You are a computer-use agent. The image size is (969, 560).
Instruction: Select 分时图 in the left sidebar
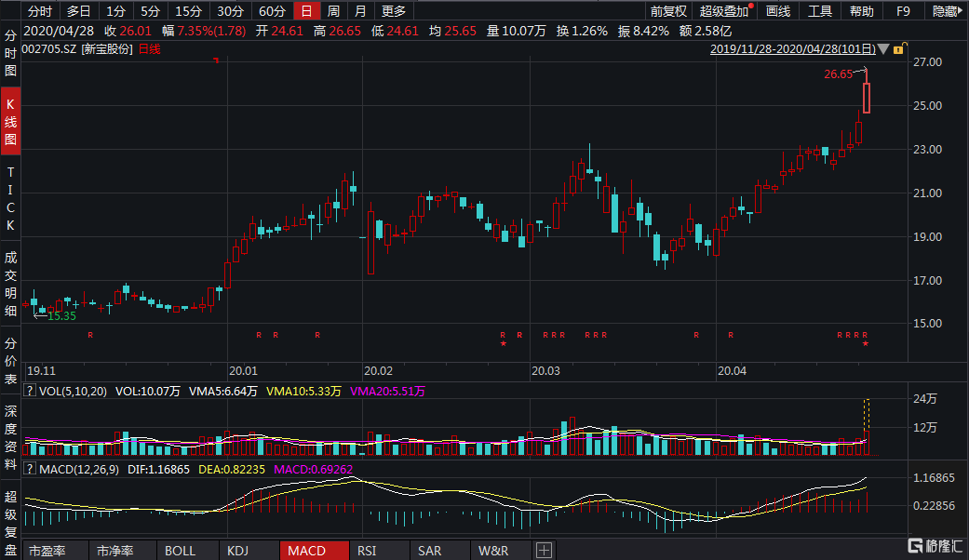coord(10,53)
